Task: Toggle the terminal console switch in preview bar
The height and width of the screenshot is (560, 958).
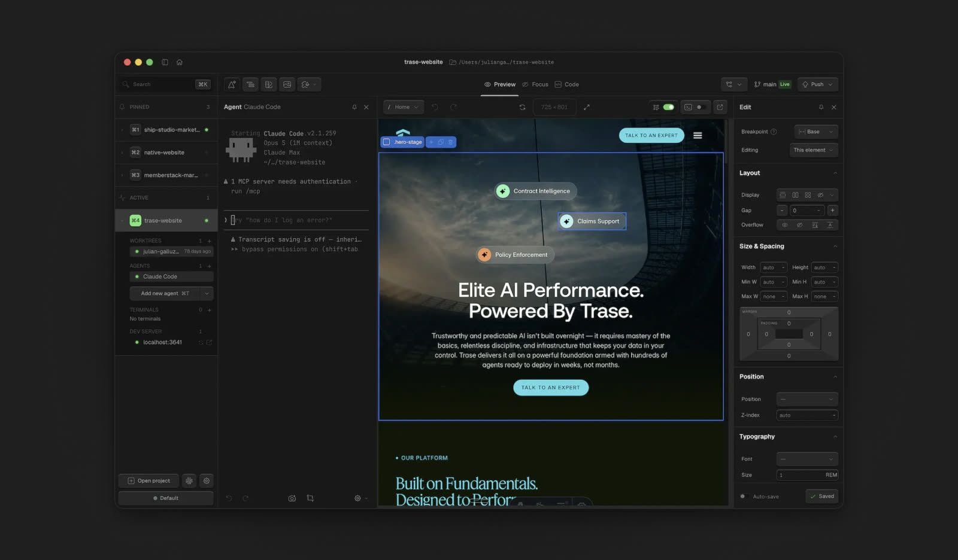Action: (700, 107)
